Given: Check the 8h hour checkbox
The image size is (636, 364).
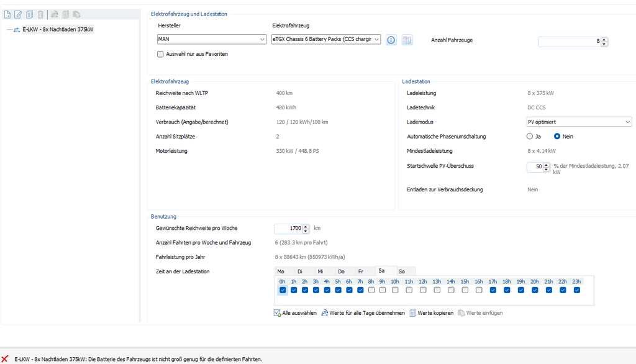Looking at the screenshot, I should (x=371, y=290).
